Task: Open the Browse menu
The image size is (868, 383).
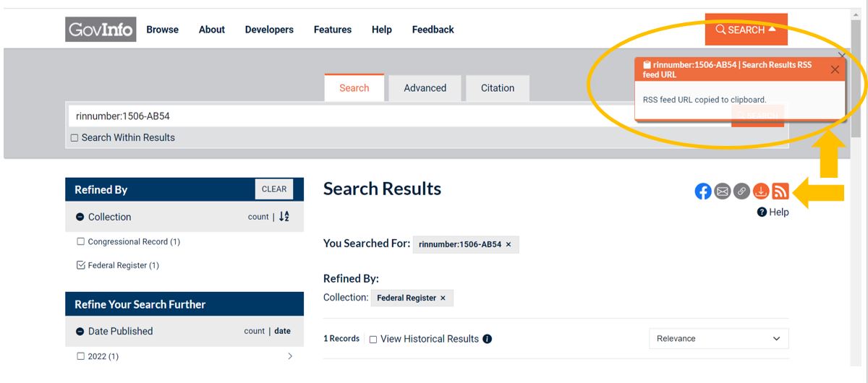Action: [x=162, y=30]
